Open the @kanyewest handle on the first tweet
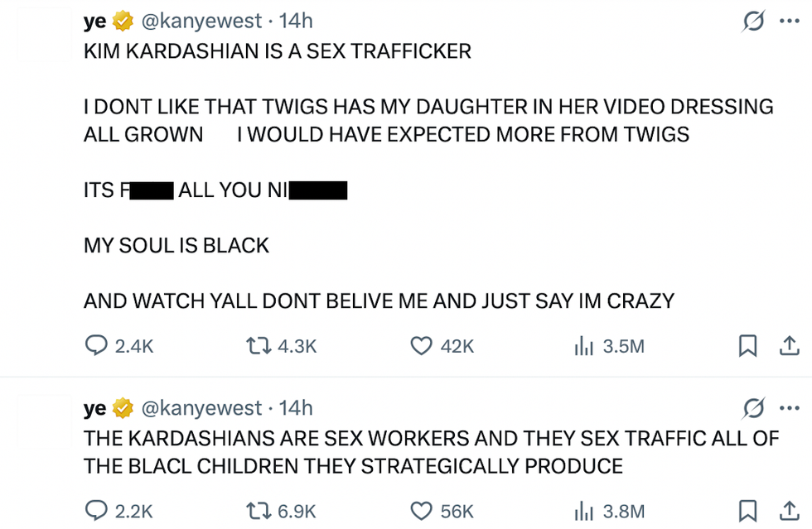This screenshot has height=529, width=812. (202, 22)
